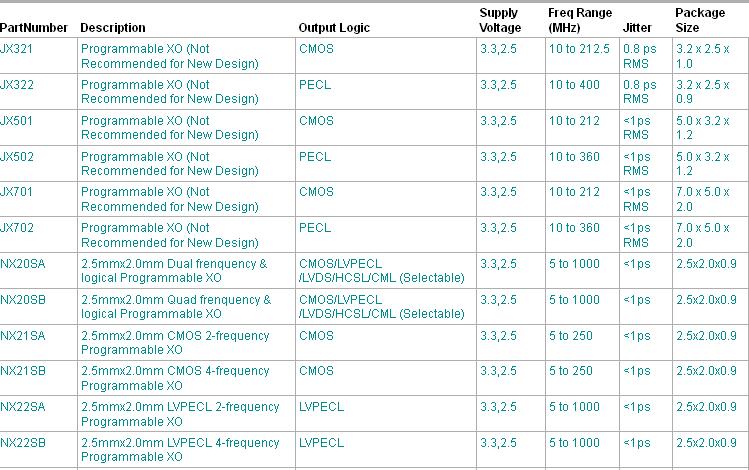Open the JX701 product page link

point(17,192)
